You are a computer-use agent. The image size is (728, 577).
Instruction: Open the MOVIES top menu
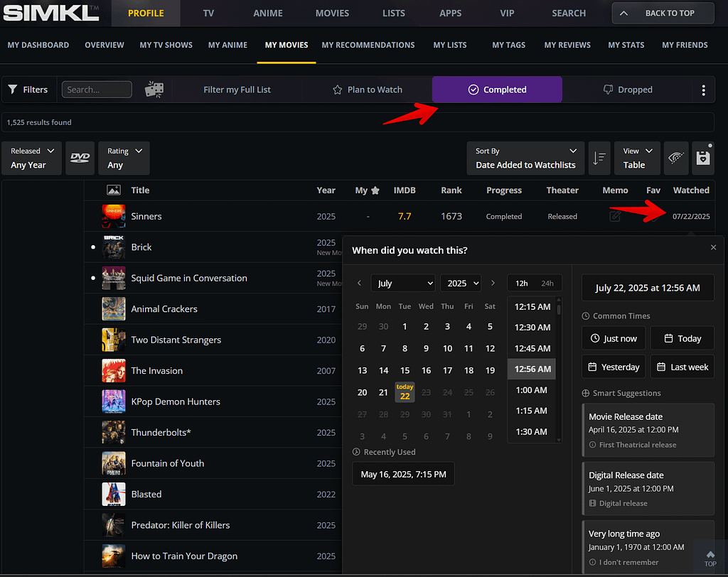(x=332, y=13)
